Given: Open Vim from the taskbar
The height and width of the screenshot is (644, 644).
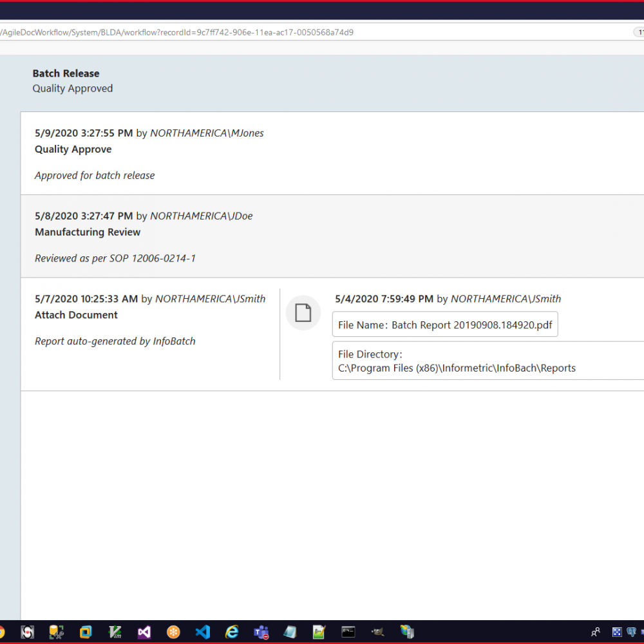Looking at the screenshot, I should (x=115, y=632).
